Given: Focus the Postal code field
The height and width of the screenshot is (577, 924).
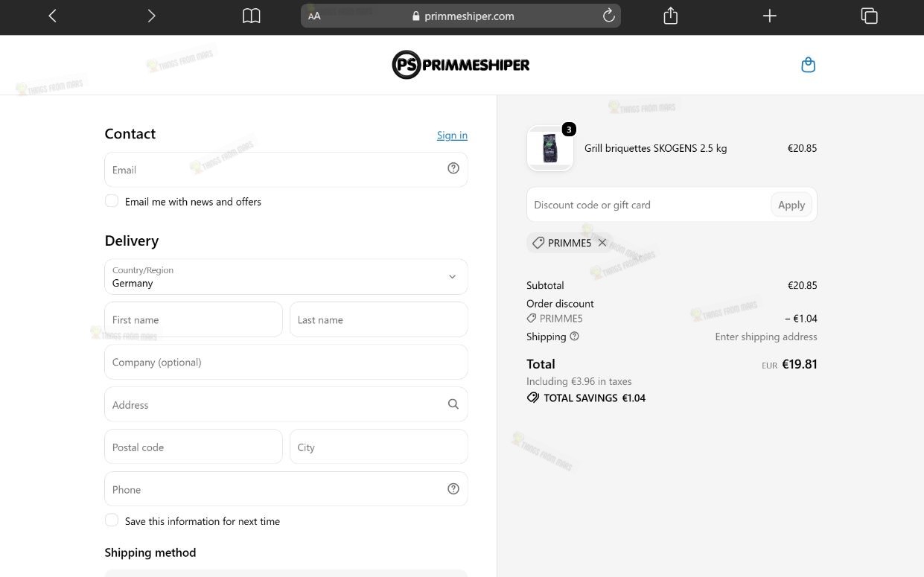Looking at the screenshot, I should tap(194, 447).
